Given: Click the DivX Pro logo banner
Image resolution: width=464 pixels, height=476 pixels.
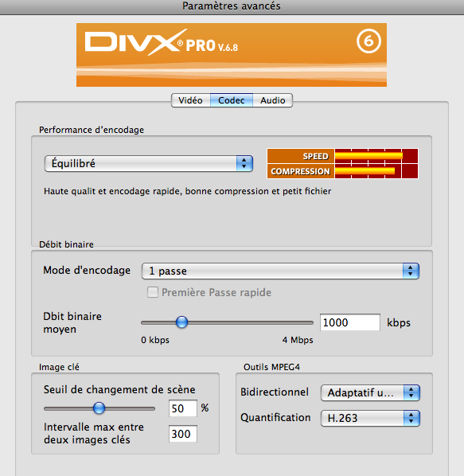Looking at the screenshot, I should coord(232,55).
